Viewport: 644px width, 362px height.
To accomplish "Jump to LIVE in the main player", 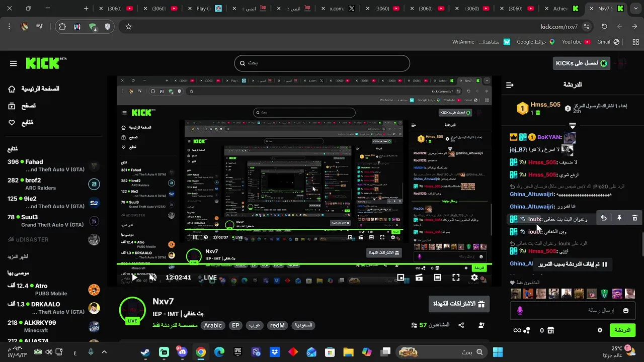I will pos(207,278).
